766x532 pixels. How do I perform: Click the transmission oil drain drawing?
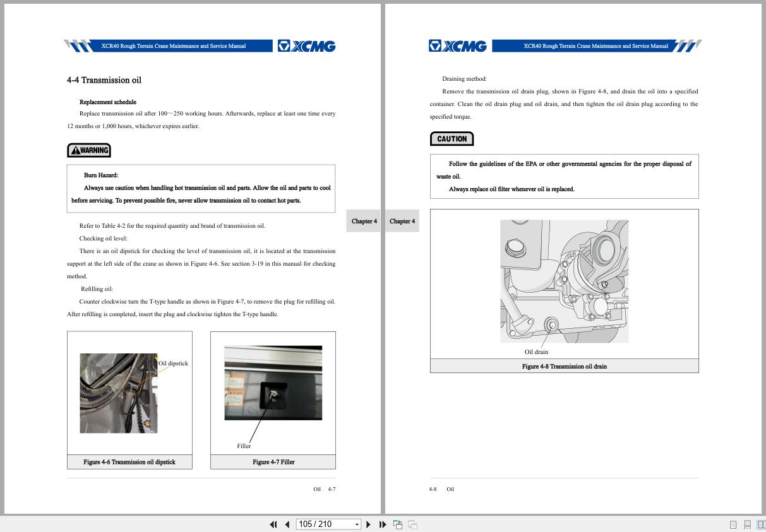click(564, 281)
